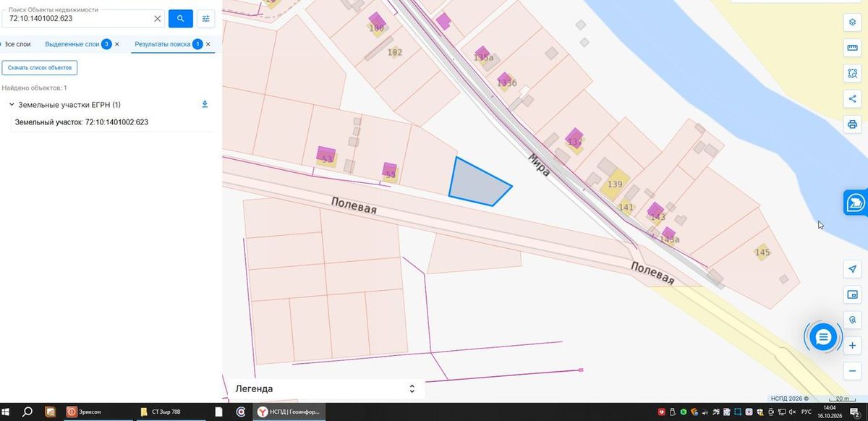
Task: Share the current map view
Action: coord(852,99)
